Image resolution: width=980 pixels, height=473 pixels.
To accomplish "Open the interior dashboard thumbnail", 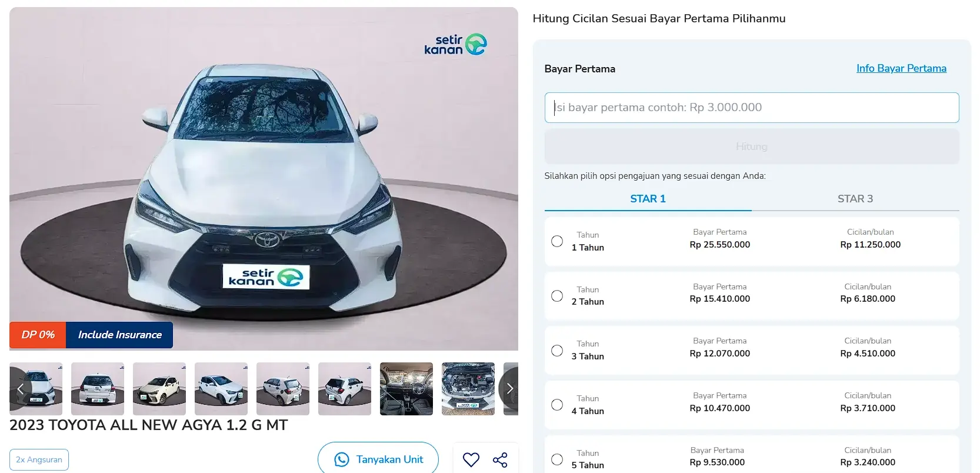I will [x=406, y=389].
